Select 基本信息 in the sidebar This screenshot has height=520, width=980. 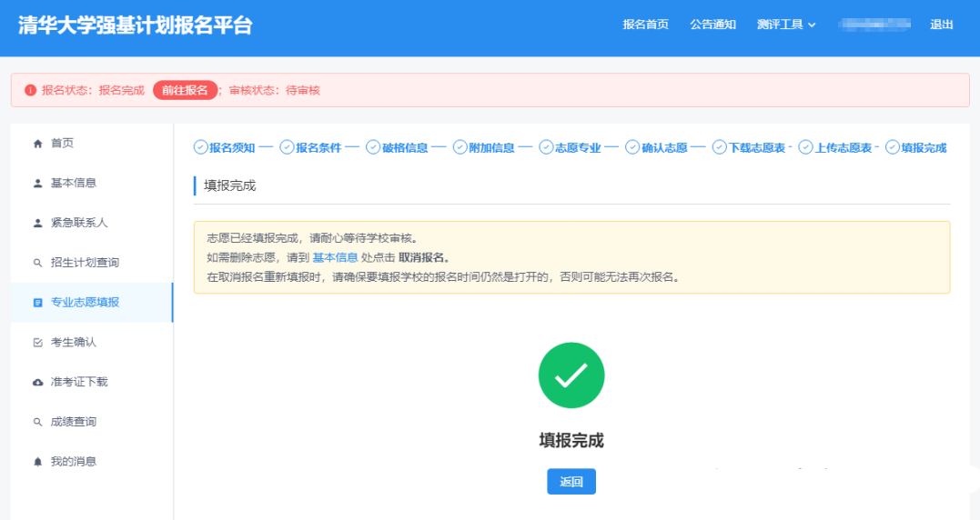(x=92, y=183)
